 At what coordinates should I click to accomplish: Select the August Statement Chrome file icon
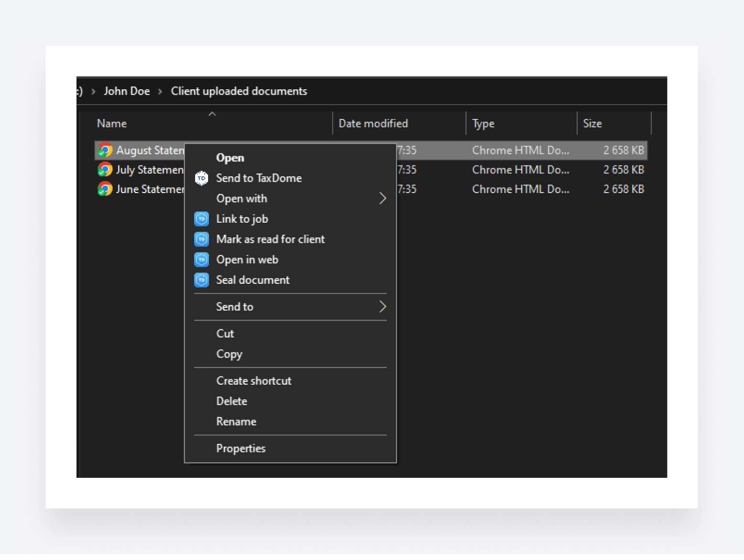click(105, 150)
